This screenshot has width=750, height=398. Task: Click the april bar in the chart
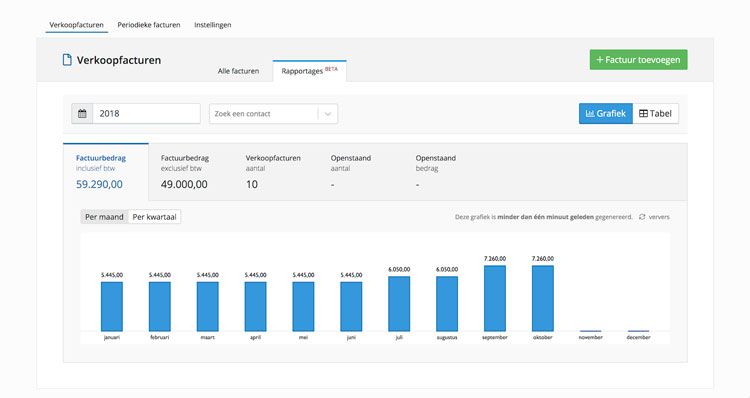pyautogui.click(x=255, y=307)
